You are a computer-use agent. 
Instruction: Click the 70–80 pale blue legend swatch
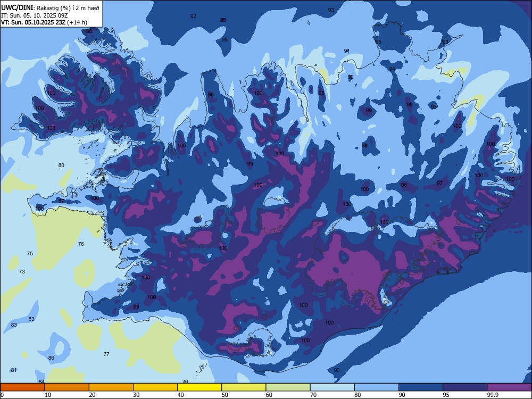332,387
